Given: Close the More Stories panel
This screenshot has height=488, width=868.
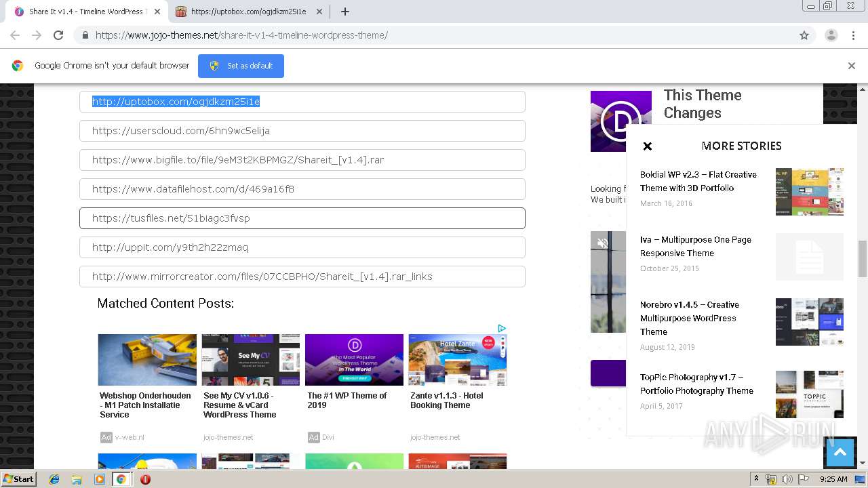Looking at the screenshot, I should tap(648, 146).
